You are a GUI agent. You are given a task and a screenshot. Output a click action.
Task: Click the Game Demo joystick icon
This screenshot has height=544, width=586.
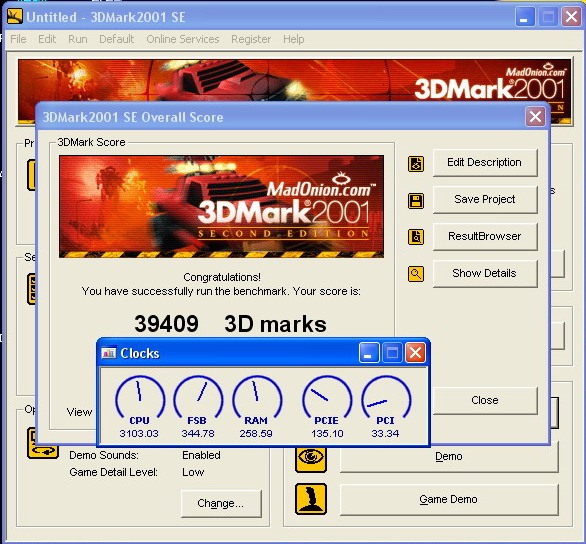311,499
